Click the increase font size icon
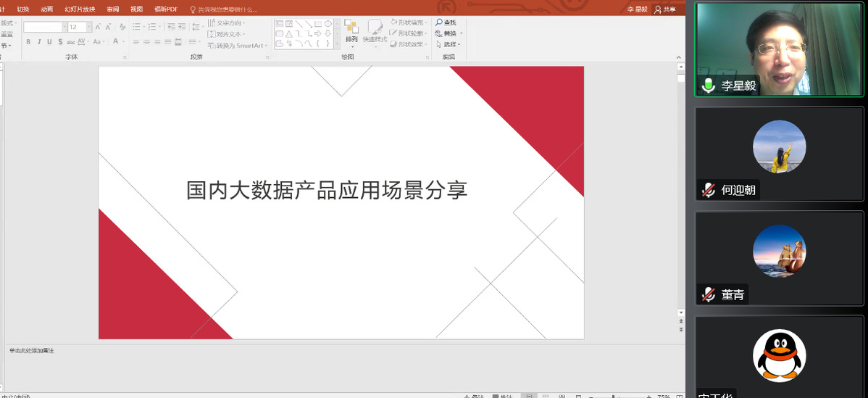Screen dimensions: 868x398 tap(98, 27)
